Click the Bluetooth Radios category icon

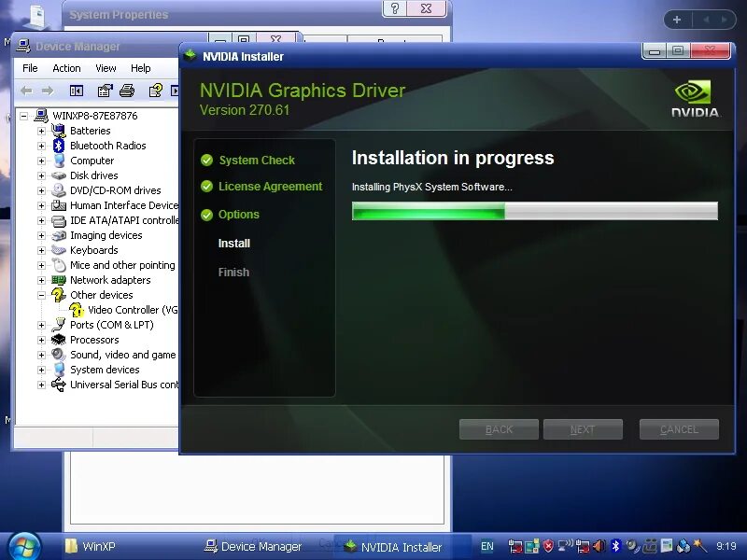pos(59,146)
